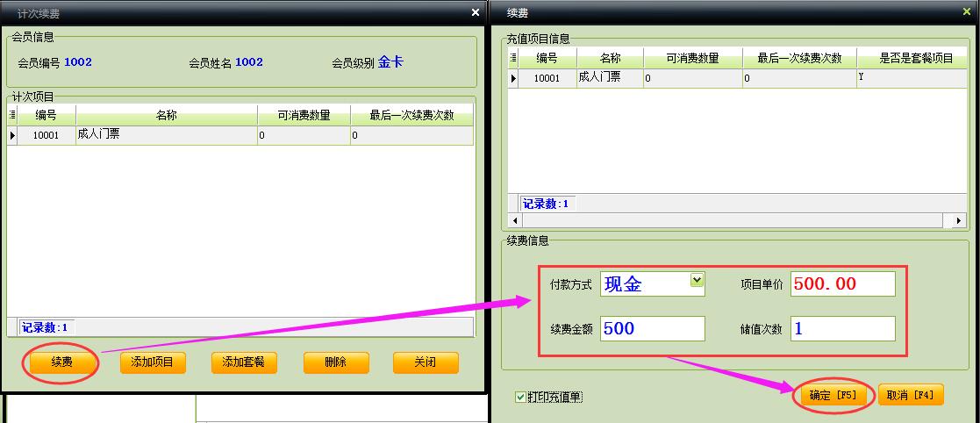Screen dimensions: 980x423
Task: Click 记录数:1 label in 续费 window
Action: 547,203
